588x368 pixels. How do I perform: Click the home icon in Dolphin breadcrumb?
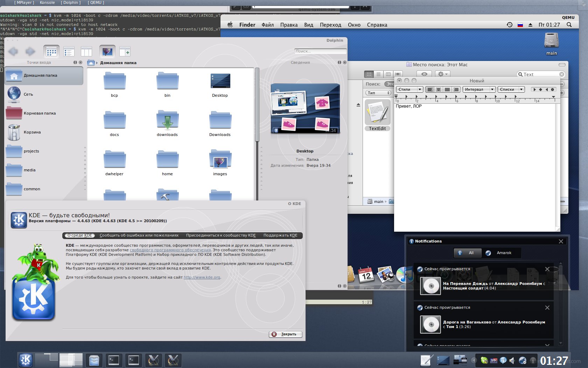(x=91, y=63)
